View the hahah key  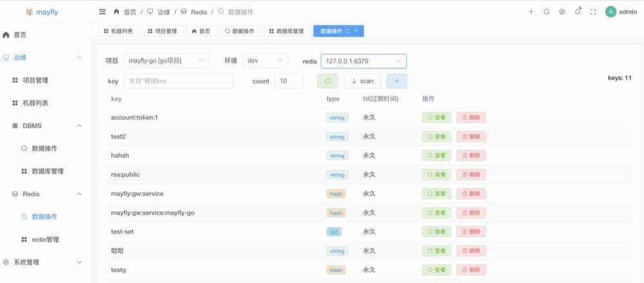436,155
